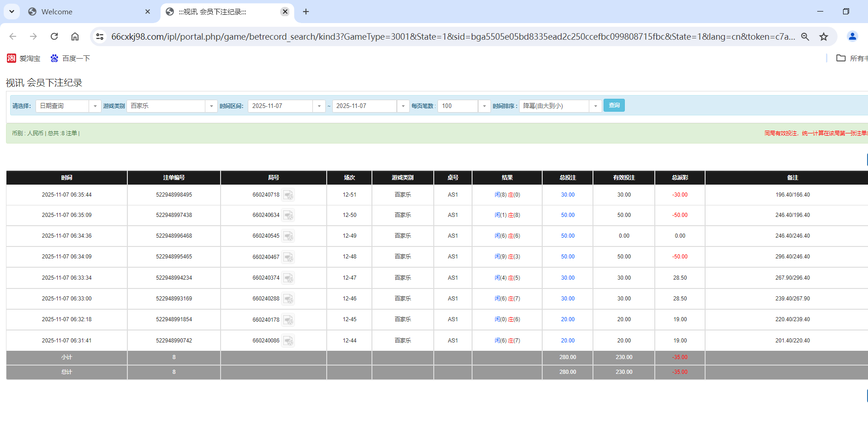Screen dimensions: 868x438
Task: Play the video replay for round 660240718
Action: click(289, 195)
